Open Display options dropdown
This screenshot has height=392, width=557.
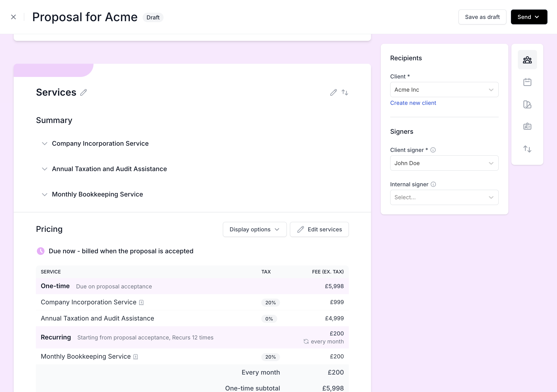pos(255,229)
